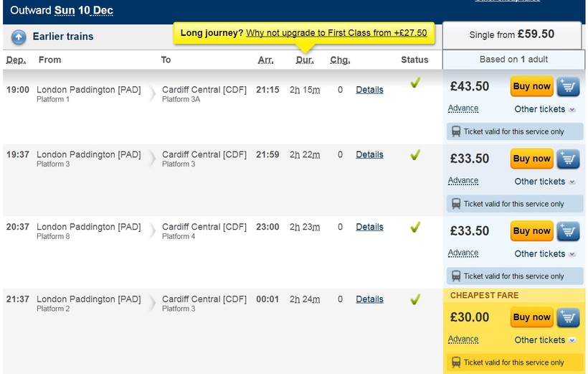This screenshot has height=374, width=588.
Task: Click the train icon on £30.00 ticket notice
Action: [456, 363]
